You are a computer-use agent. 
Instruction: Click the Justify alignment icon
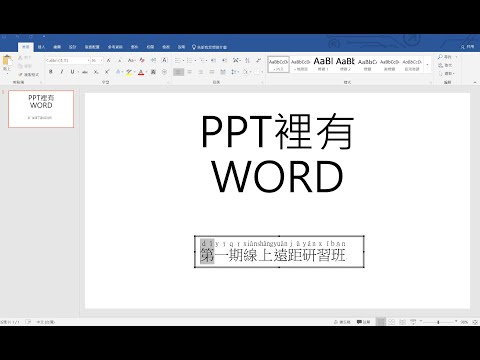[212, 72]
